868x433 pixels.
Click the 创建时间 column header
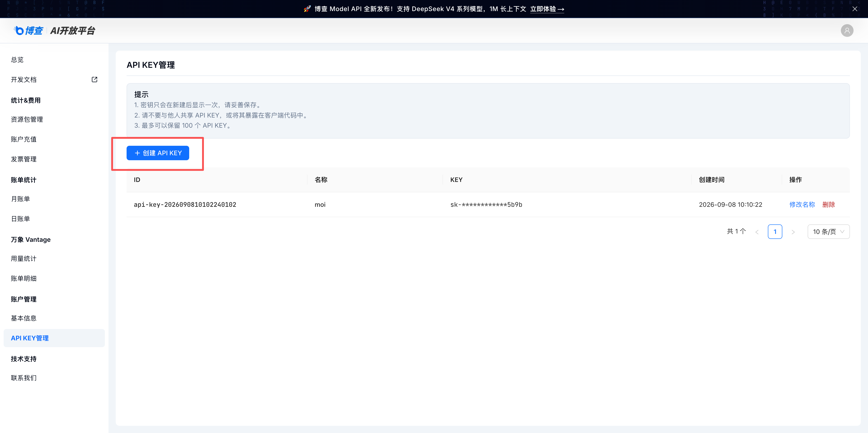pos(712,180)
